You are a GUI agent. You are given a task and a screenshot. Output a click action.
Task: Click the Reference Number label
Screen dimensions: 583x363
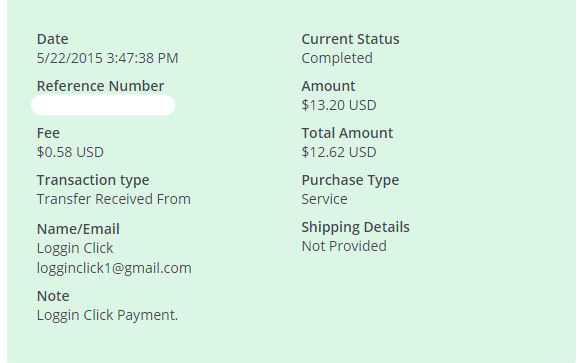[100, 86]
